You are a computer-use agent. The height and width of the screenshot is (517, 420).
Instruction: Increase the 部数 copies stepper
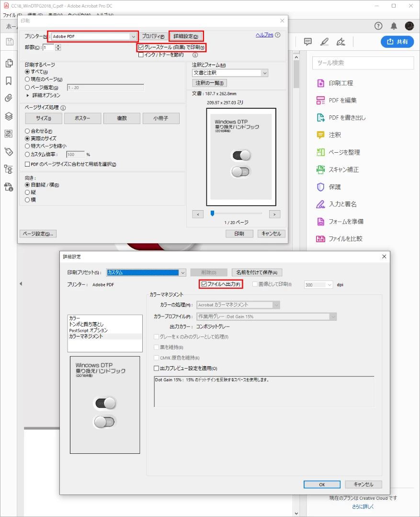(58, 45)
